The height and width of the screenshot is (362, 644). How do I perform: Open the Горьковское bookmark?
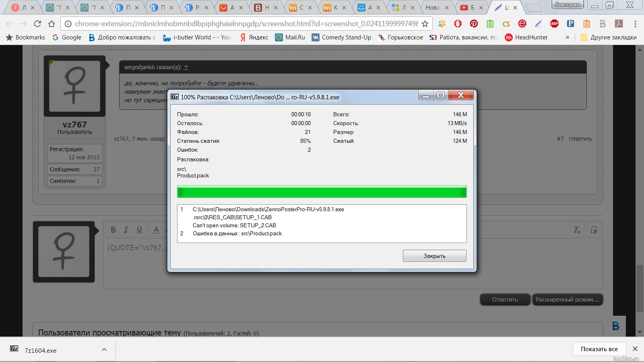[400, 37]
